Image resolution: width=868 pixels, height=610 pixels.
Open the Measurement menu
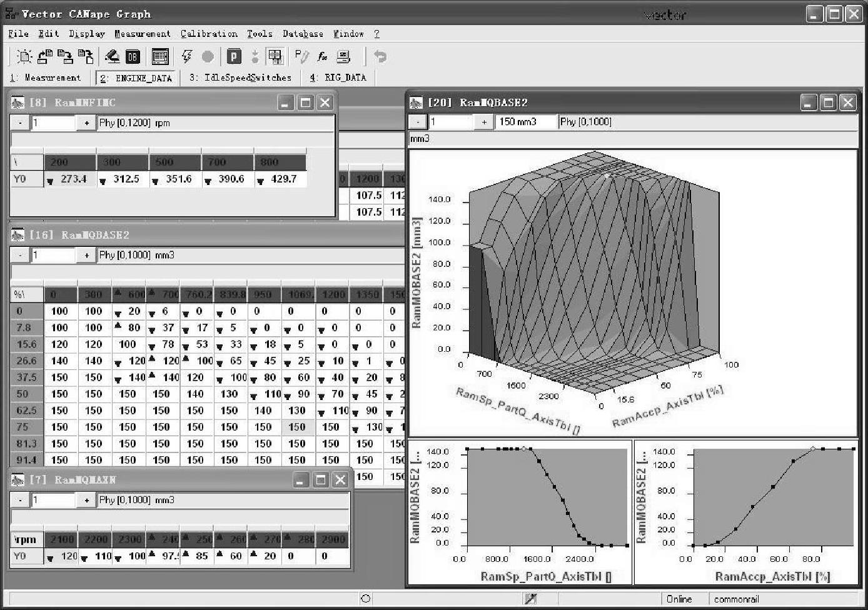tap(143, 34)
